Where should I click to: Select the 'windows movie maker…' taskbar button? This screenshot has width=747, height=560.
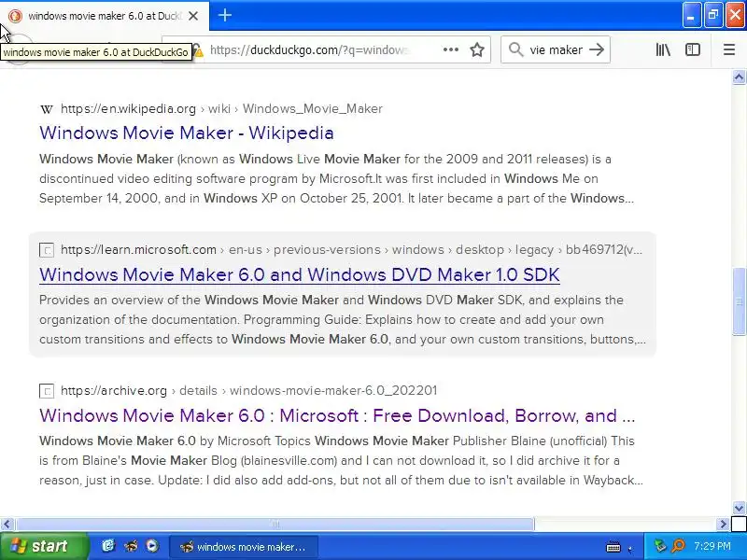(x=244, y=547)
